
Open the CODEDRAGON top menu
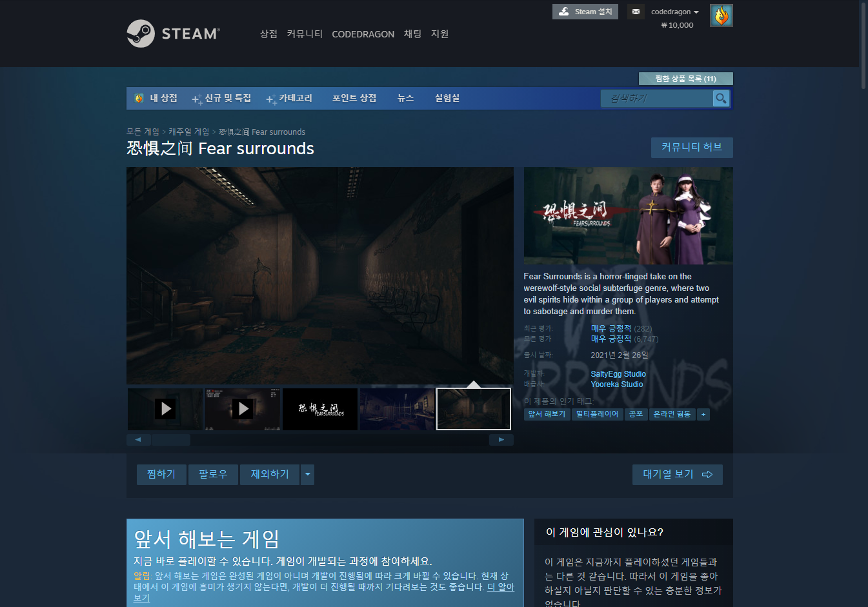pos(363,34)
